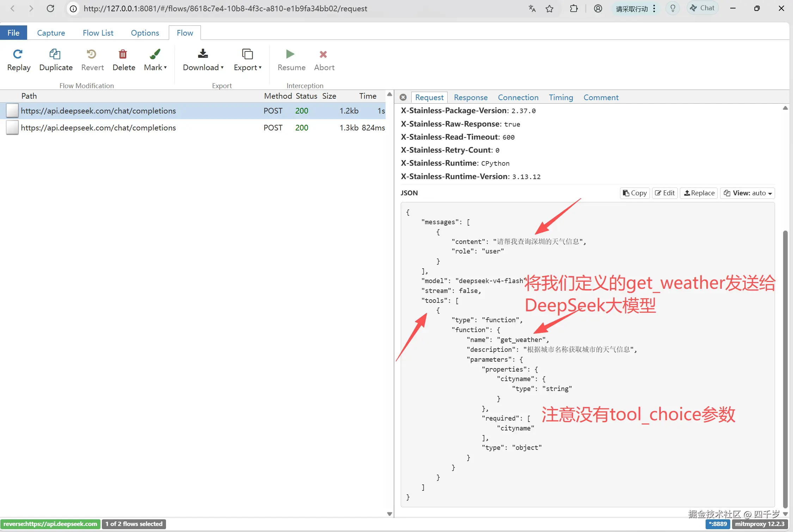Sort flows by Size column

(329, 96)
